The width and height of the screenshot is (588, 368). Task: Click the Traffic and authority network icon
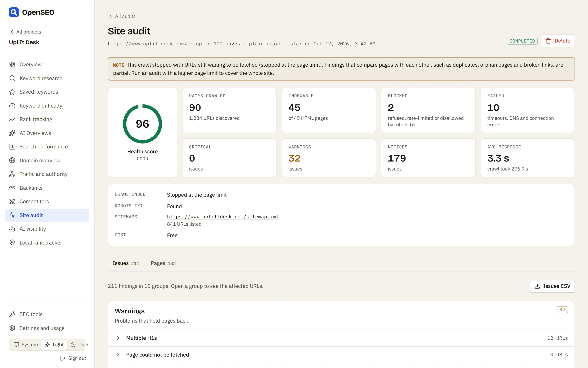click(x=12, y=174)
